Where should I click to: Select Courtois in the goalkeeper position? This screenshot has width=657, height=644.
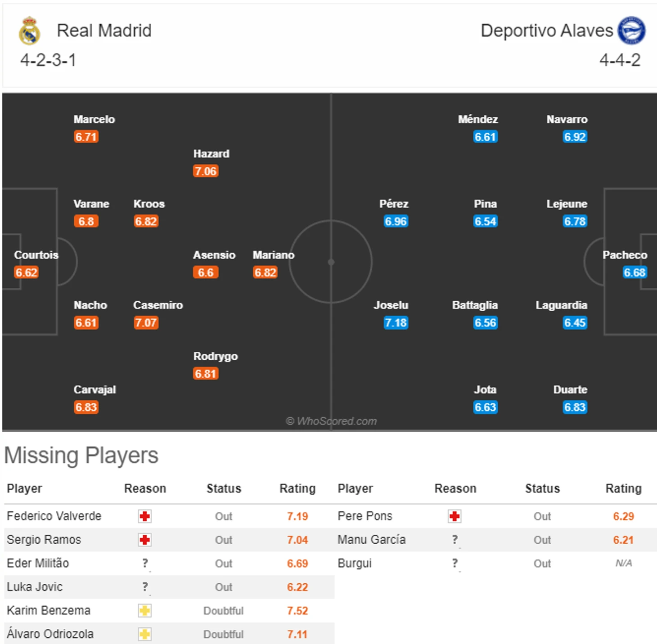pyautogui.click(x=36, y=255)
